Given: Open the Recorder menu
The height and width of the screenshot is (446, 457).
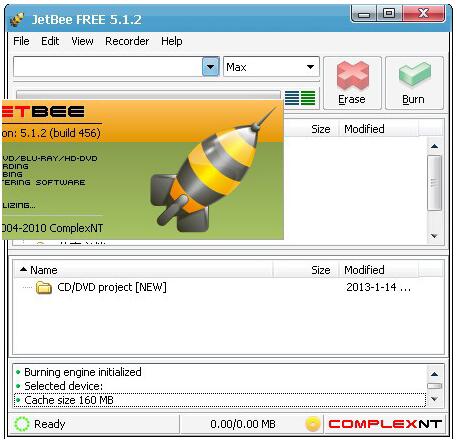Looking at the screenshot, I should (x=127, y=41).
